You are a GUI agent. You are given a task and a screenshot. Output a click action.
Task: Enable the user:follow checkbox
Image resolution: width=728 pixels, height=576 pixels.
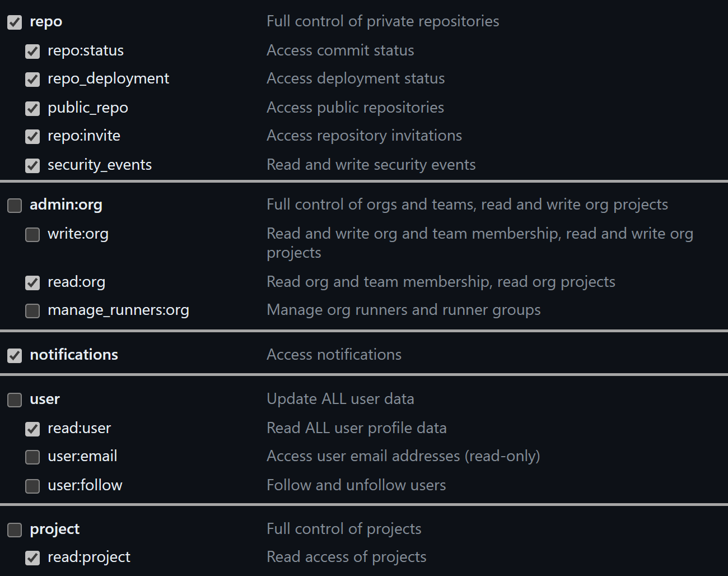[32, 486]
